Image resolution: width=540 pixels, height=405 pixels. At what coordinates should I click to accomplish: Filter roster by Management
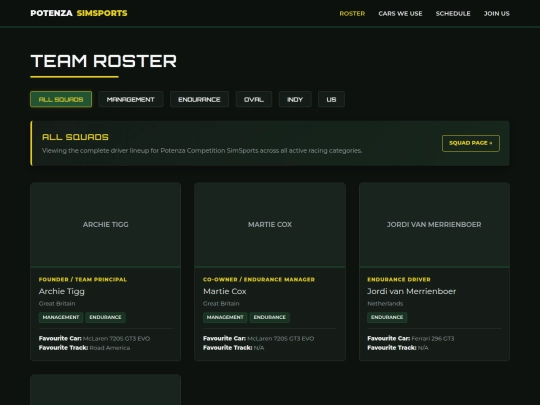click(x=131, y=99)
